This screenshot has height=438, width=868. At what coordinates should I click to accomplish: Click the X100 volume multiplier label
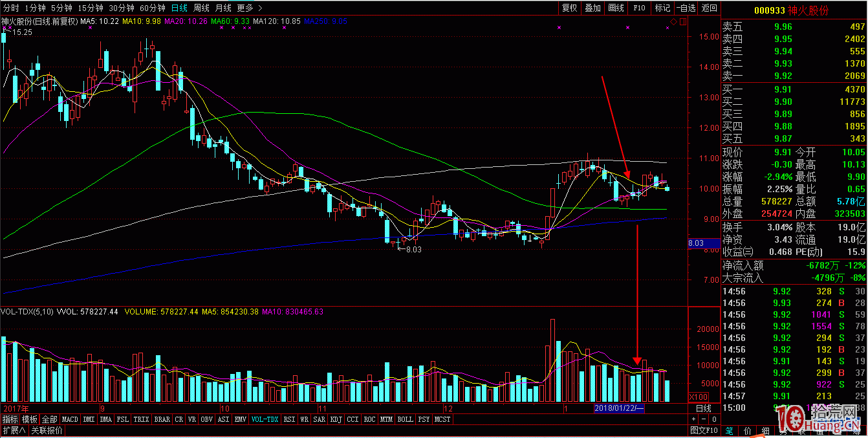pos(700,397)
